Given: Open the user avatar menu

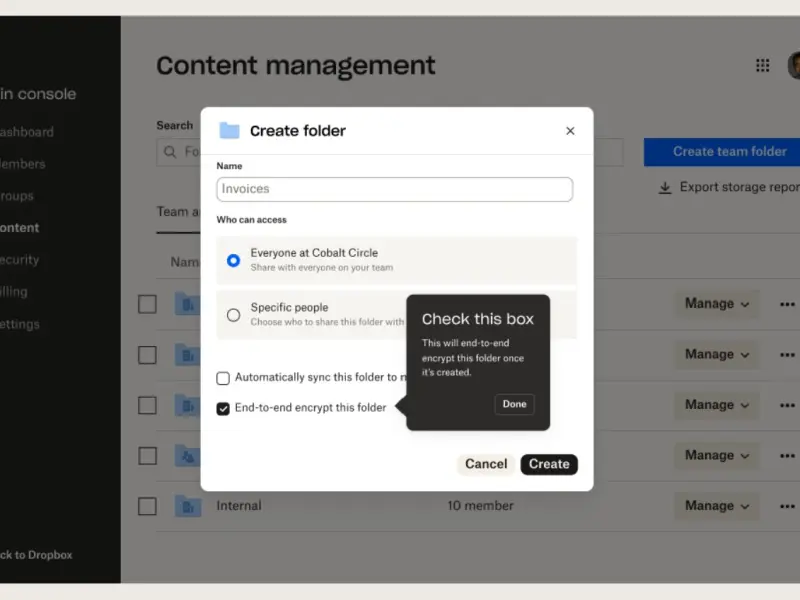Looking at the screenshot, I should pos(794,65).
